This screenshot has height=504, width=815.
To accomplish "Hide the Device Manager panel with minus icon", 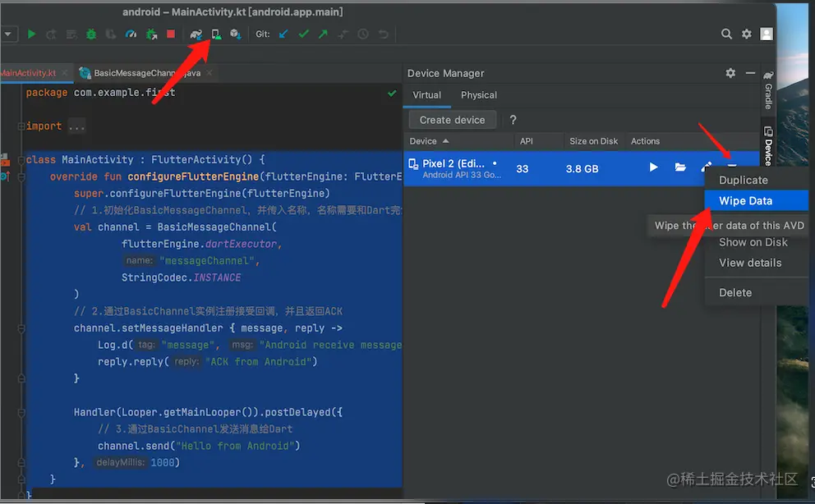I will (750, 73).
